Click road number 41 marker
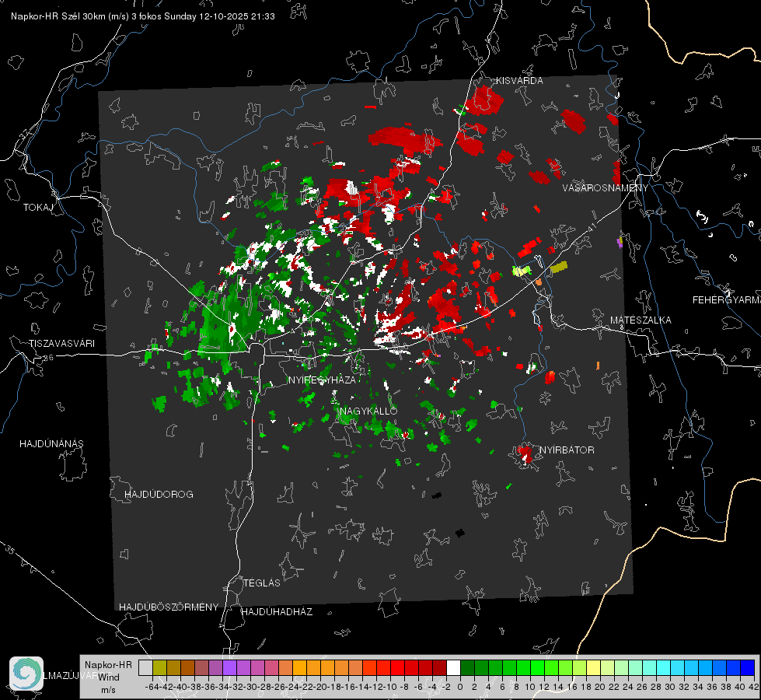 click(592, 227)
